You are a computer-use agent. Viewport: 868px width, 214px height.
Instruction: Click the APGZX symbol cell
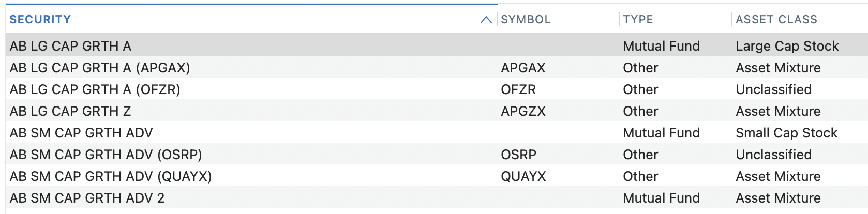click(523, 111)
